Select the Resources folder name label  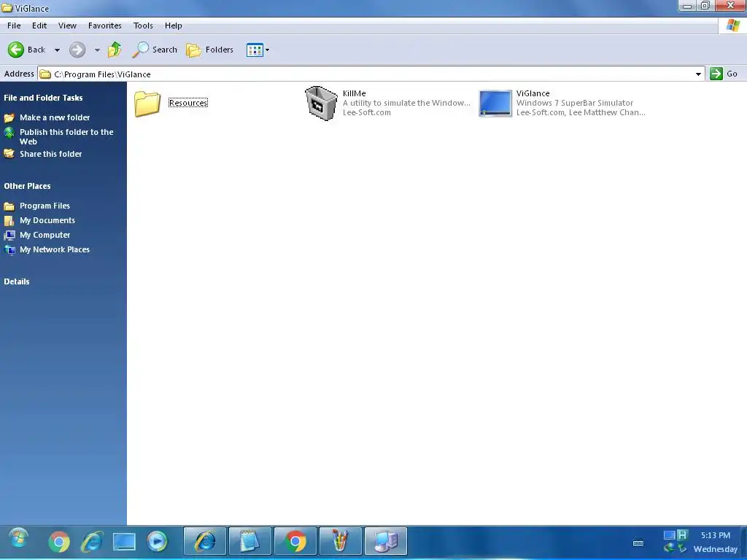point(188,103)
